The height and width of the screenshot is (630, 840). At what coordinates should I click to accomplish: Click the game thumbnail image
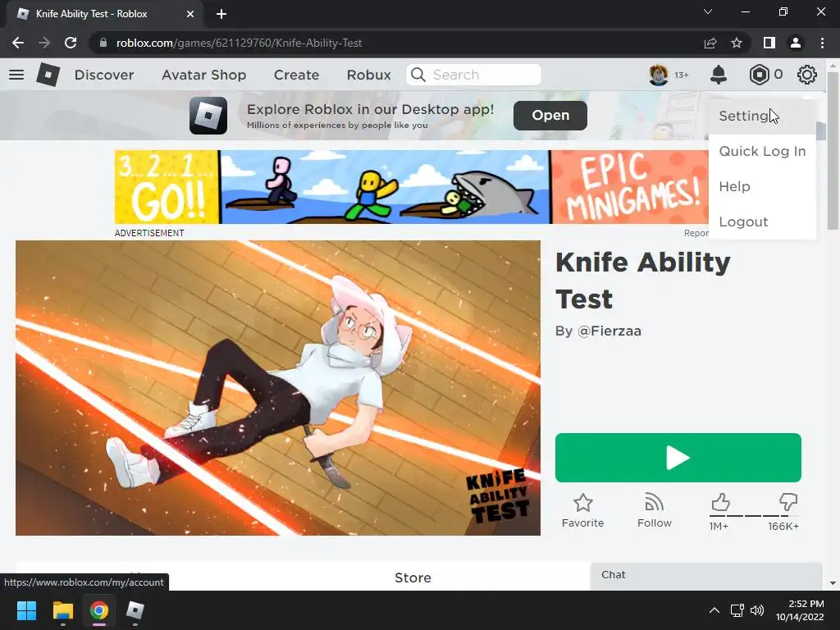[x=277, y=388]
